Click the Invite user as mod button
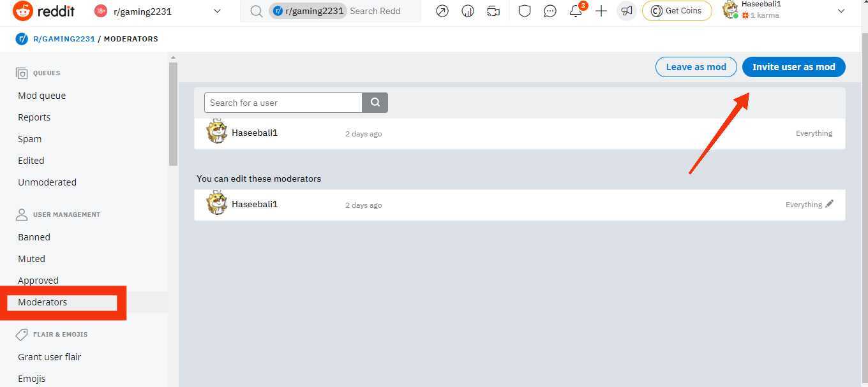The image size is (868, 387). pyautogui.click(x=793, y=66)
